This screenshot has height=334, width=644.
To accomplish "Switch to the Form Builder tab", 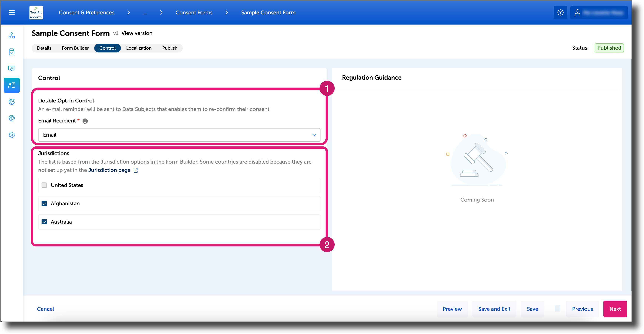I will pyautogui.click(x=75, y=48).
